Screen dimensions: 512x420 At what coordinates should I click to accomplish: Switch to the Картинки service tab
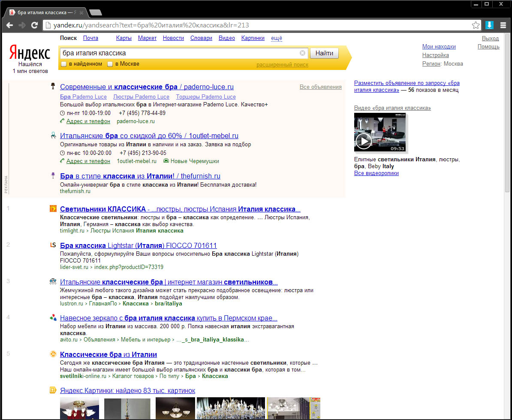[253, 38]
